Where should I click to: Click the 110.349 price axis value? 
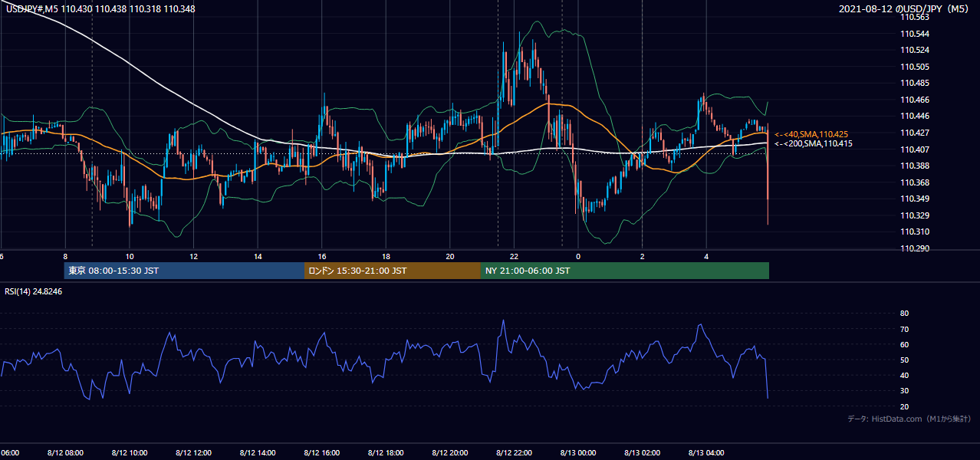914,199
